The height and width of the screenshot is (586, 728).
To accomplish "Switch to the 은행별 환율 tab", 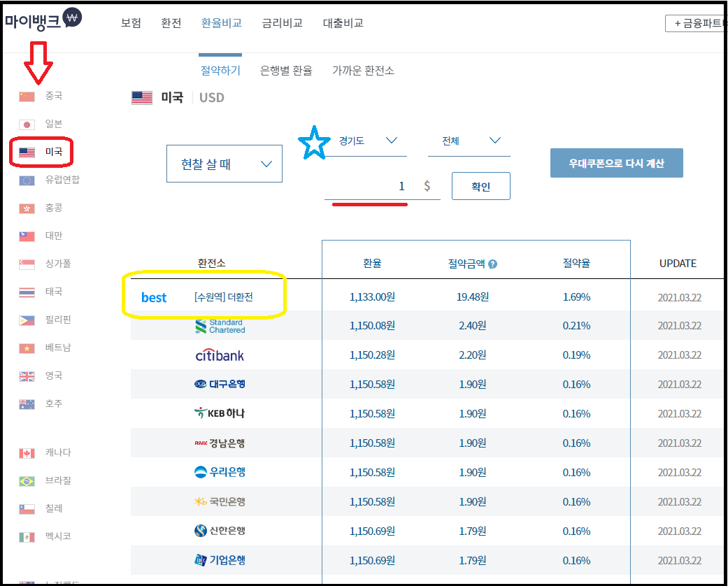I will (286, 71).
